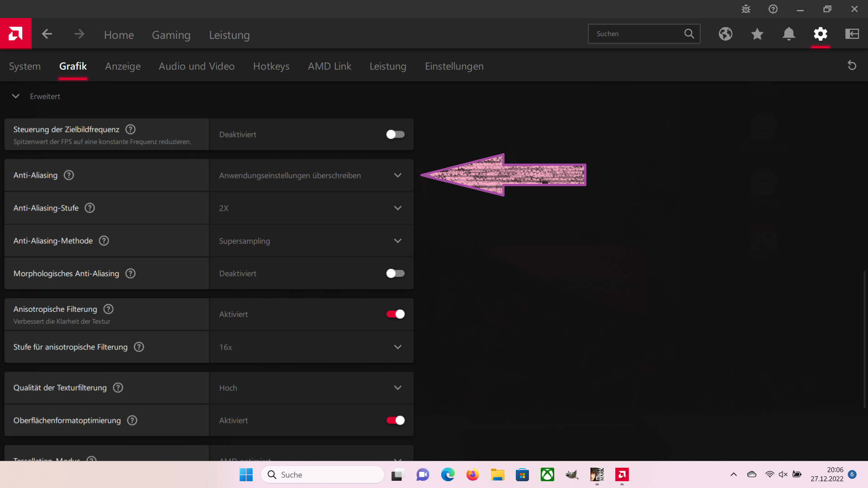Switch to the Anzeige tab

pos(123,66)
